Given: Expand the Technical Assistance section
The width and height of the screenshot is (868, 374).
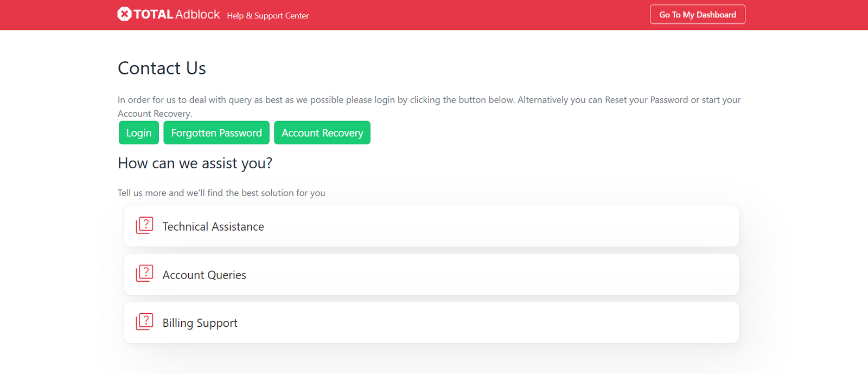Looking at the screenshot, I should point(431,226).
